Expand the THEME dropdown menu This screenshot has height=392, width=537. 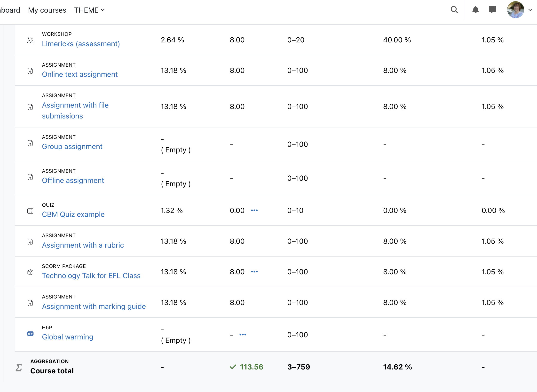89,10
